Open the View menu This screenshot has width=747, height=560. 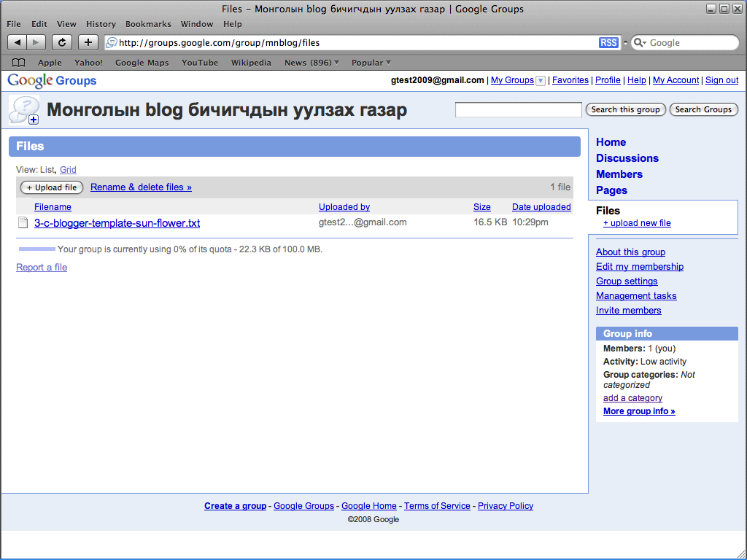coord(66,24)
